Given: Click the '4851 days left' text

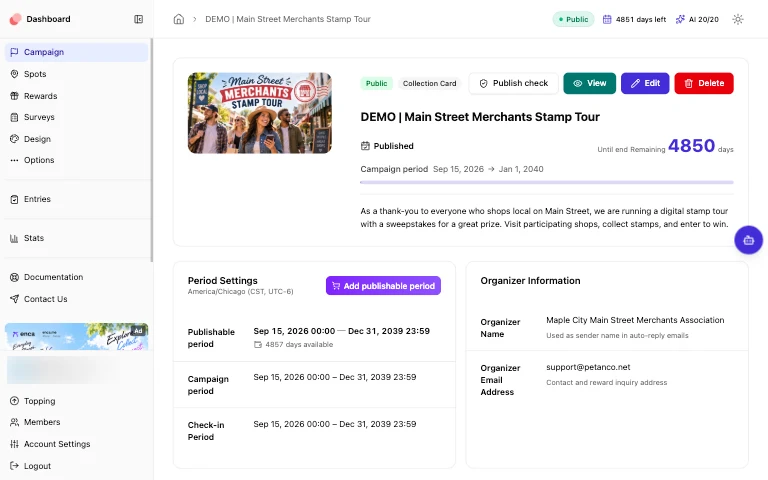Looking at the screenshot, I should pos(641,19).
